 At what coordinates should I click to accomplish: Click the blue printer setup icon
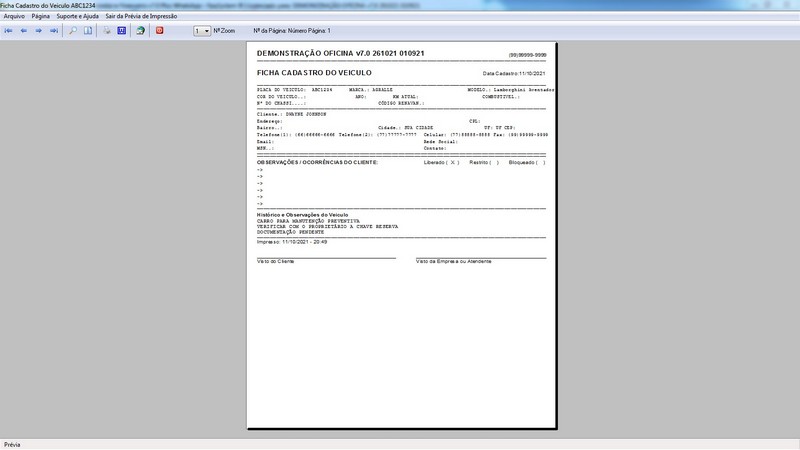[122, 31]
